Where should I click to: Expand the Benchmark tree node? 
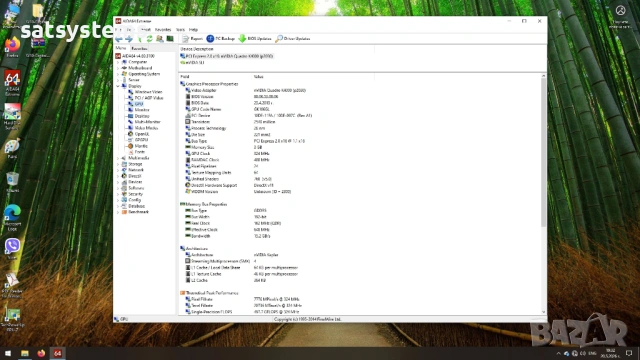(118, 212)
